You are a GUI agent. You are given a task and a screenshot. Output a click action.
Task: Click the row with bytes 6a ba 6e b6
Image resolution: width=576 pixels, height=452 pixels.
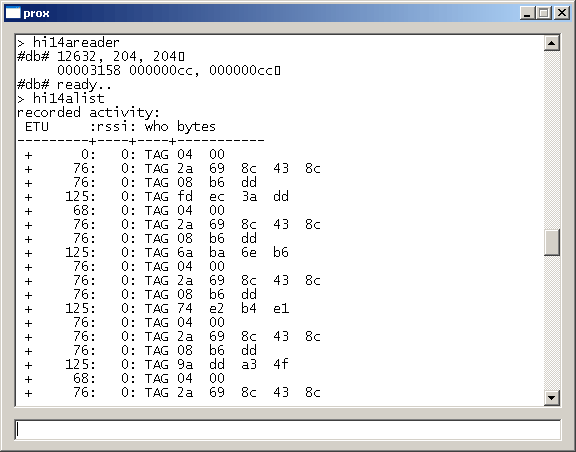click(156, 252)
